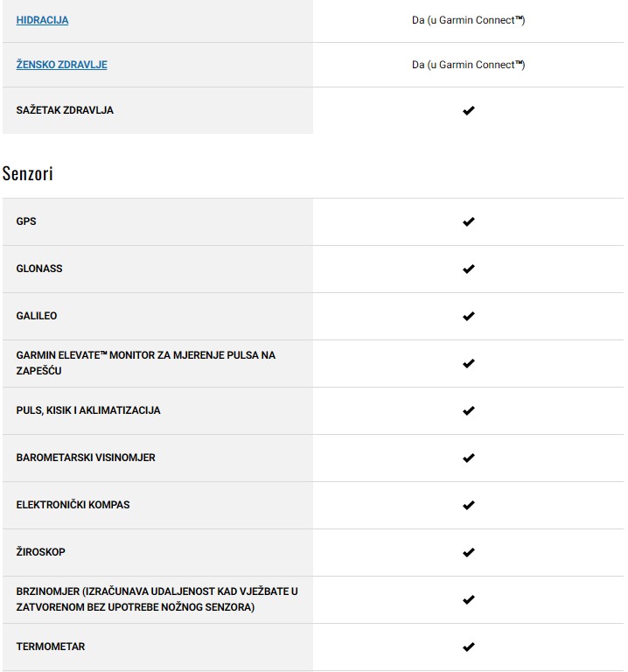Image resolution: width=628 pixels, height=672 pixels.
Task: Click the GLONASS row label
Action: coord(39,269)
